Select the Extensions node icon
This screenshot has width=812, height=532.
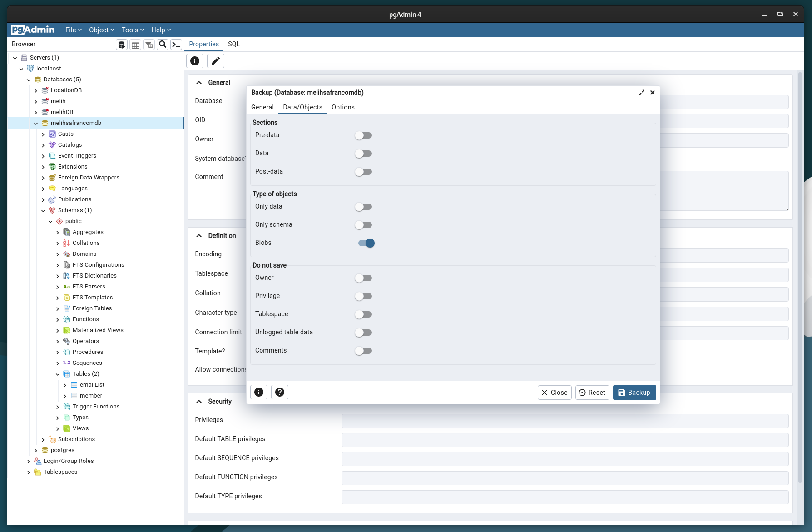(52, 167)
